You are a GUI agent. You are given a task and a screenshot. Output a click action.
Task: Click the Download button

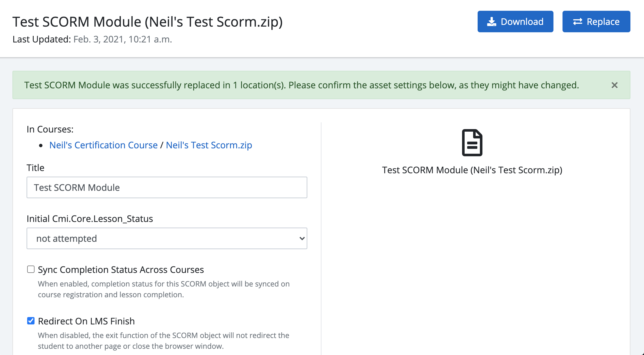click(x=515, y=22)
